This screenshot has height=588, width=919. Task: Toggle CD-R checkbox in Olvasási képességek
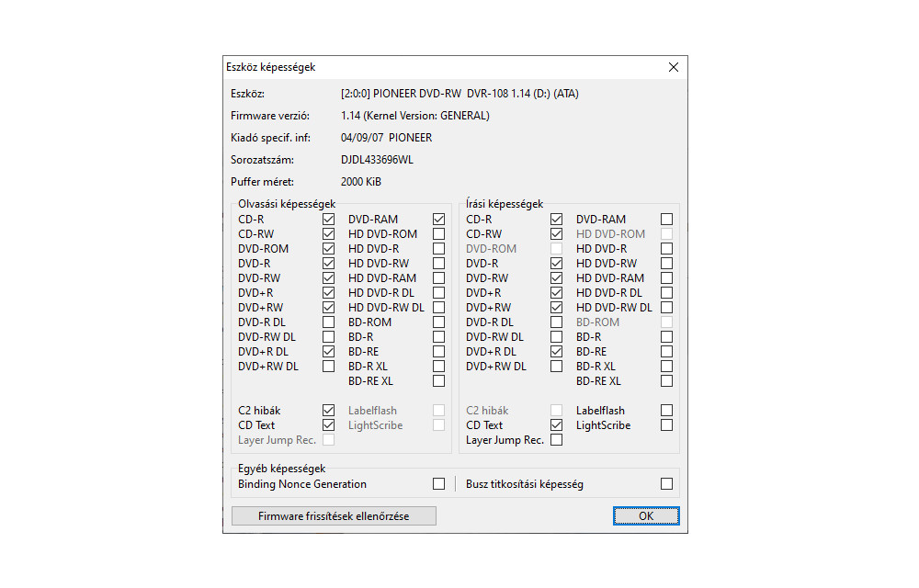328,220
